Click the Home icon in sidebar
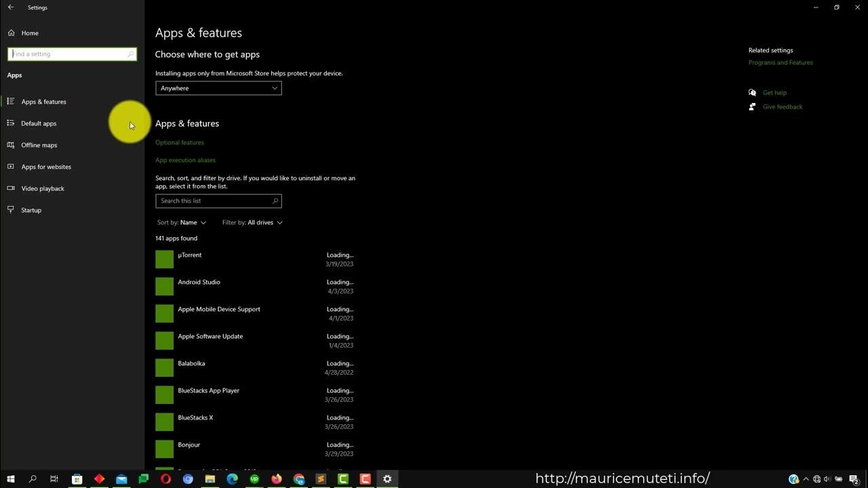Image resolution: width=868 pixels, height=488 pixels. (x=11, y=33)
